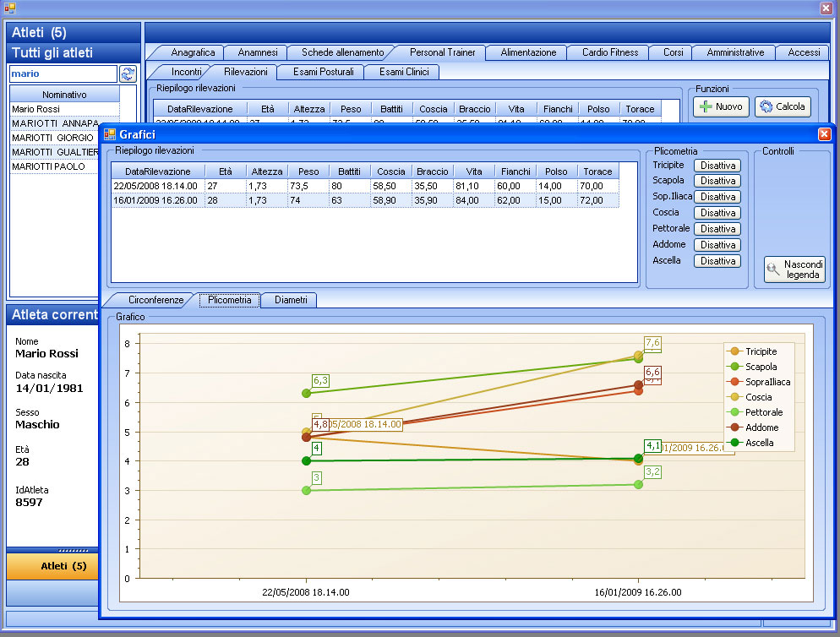The height and width of the screenshot is (637, 840).
Task: Click the Nuovo button with plus icon
Action: coord(721,107)
